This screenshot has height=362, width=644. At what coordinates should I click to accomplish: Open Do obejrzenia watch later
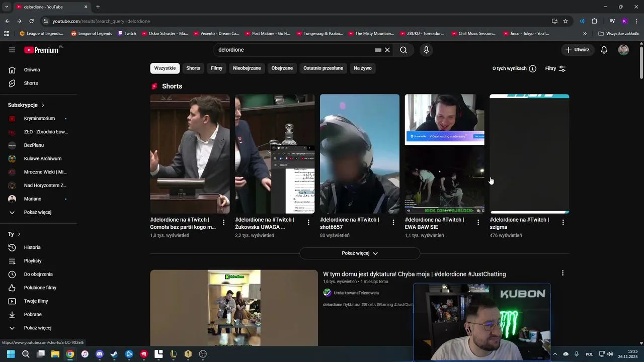[38, 274]
